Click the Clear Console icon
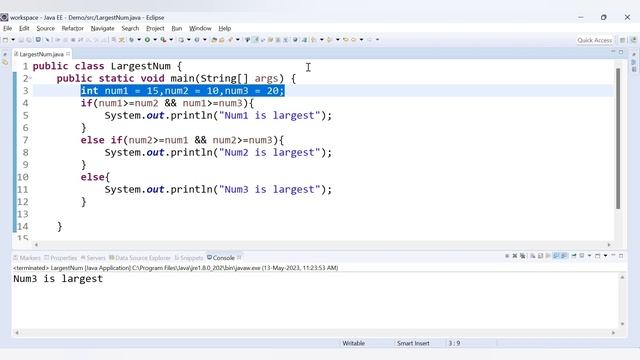 click(533, 256)
